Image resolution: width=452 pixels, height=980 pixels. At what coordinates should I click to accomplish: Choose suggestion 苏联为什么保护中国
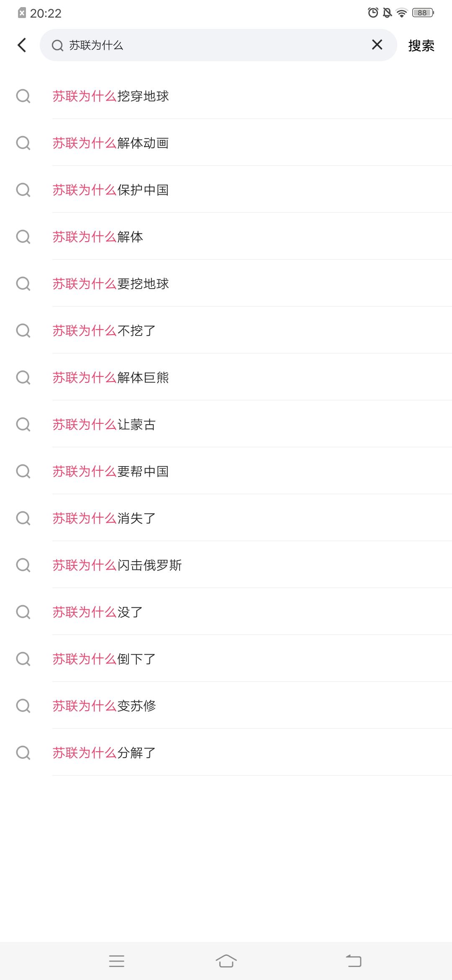point(110,190)
